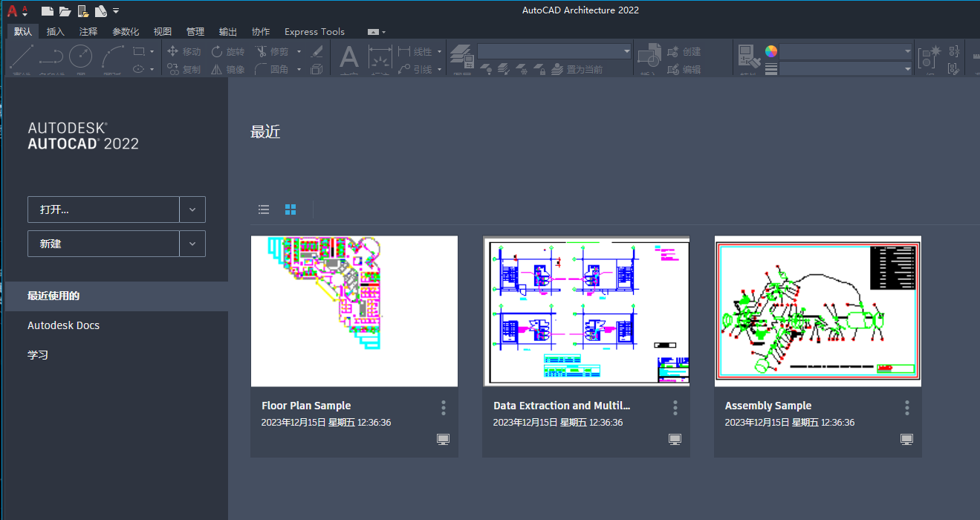
Task: Click the Mirror (镜像) tool icon
Action: click(217, 69)
